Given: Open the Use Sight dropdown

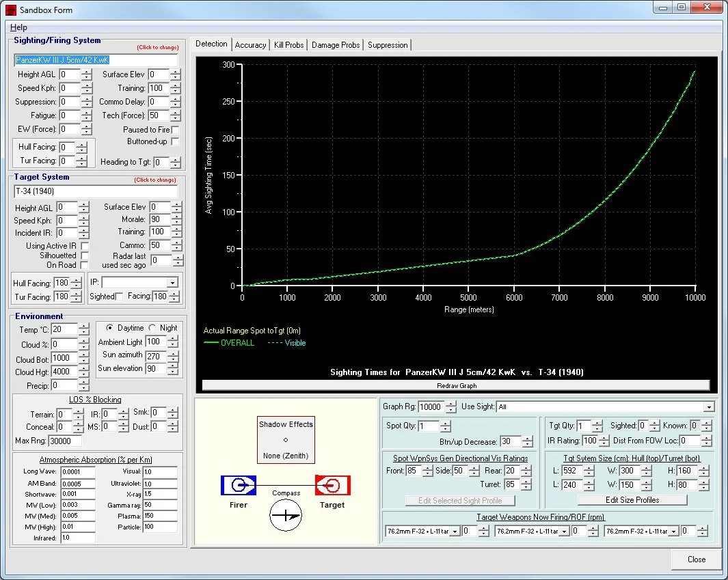Looking at the screenshot, I should pyautogui.click(x=708, y=407).
